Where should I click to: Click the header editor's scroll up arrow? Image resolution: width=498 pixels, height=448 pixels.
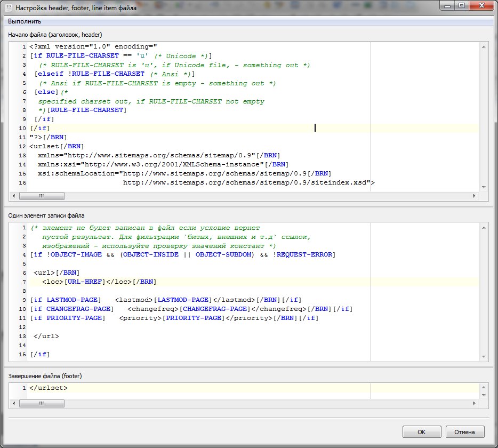click(x=484, y=47)
